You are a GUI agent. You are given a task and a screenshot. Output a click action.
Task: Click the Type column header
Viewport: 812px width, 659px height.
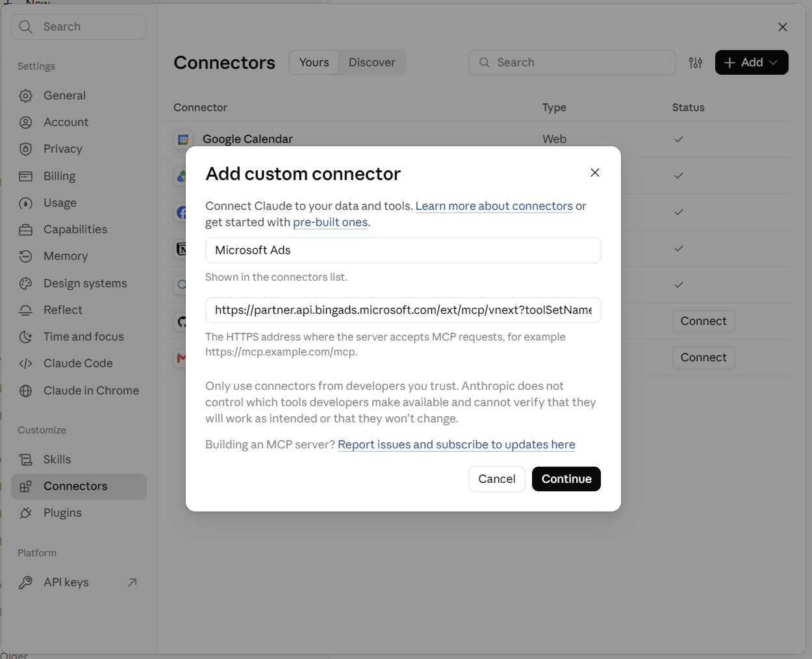point(554,107)
